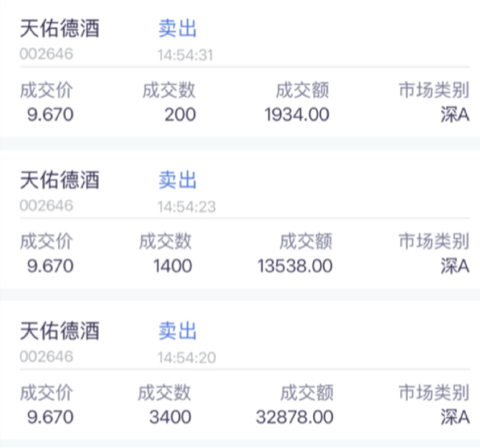Screen dimensions: 480x448
Task: Open the 天佑德酒 trade at 14:54:20
Action: [60, 332]
